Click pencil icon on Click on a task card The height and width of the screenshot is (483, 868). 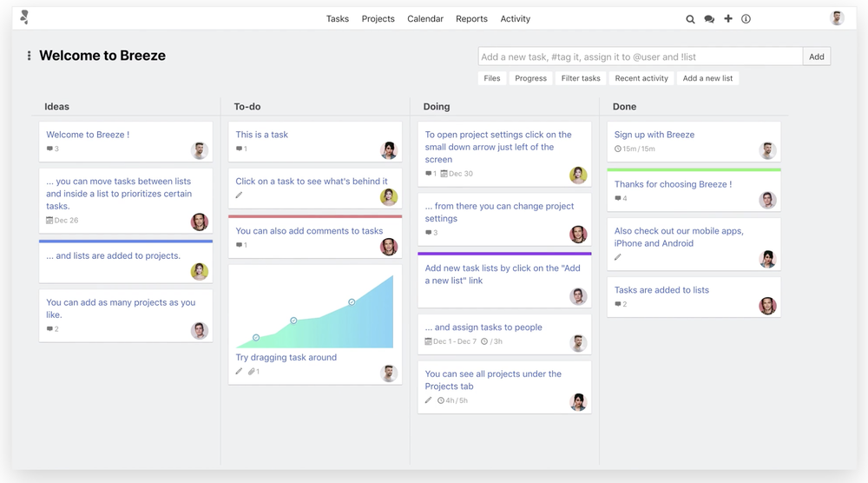pos(240,195)
